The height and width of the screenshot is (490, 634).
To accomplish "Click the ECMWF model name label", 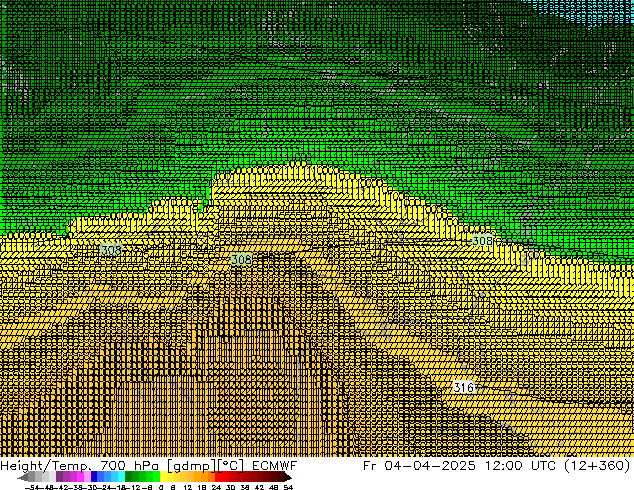I will tap(275, 465).
